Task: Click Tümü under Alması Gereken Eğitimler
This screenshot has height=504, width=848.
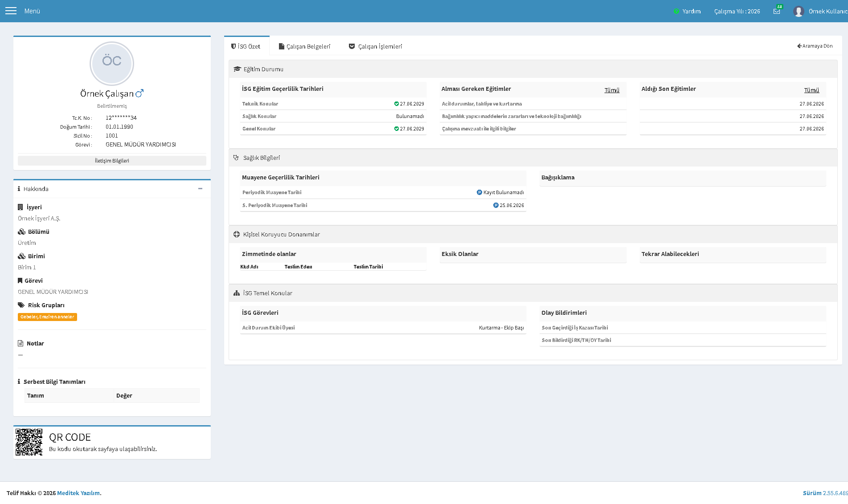Action: [x=612, y=90]
